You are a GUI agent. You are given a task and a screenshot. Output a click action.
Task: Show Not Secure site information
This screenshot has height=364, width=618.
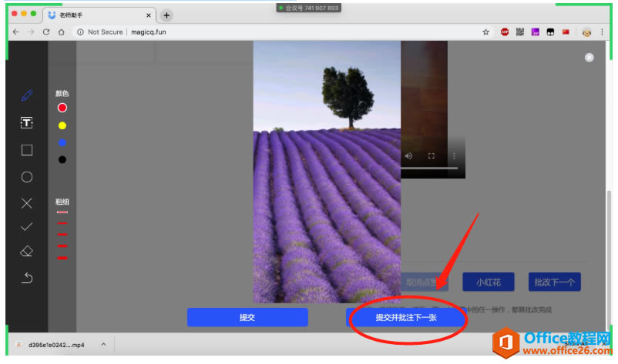99,32
